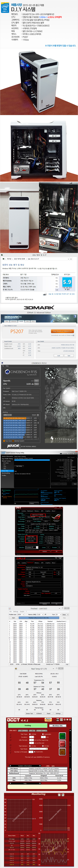Image resolution: width=78 pixels, height=868 pixels.
Task: Click the Start button in LinX
Action: pos(13,618)
